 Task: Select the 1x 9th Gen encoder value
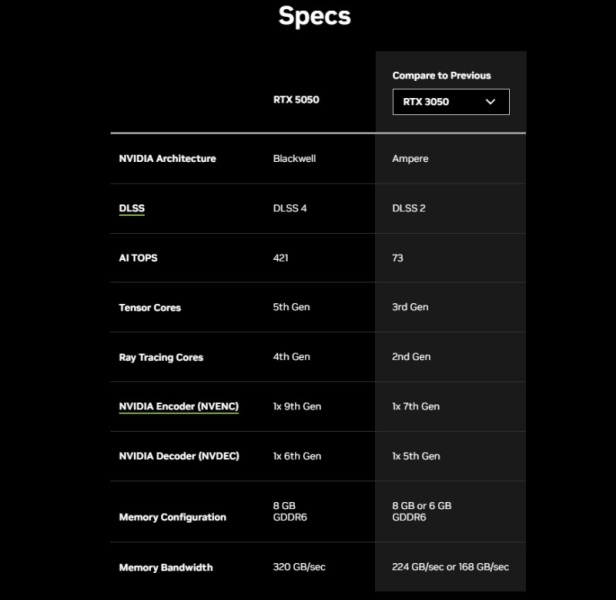pyautogui.click(x=297, y=406)
